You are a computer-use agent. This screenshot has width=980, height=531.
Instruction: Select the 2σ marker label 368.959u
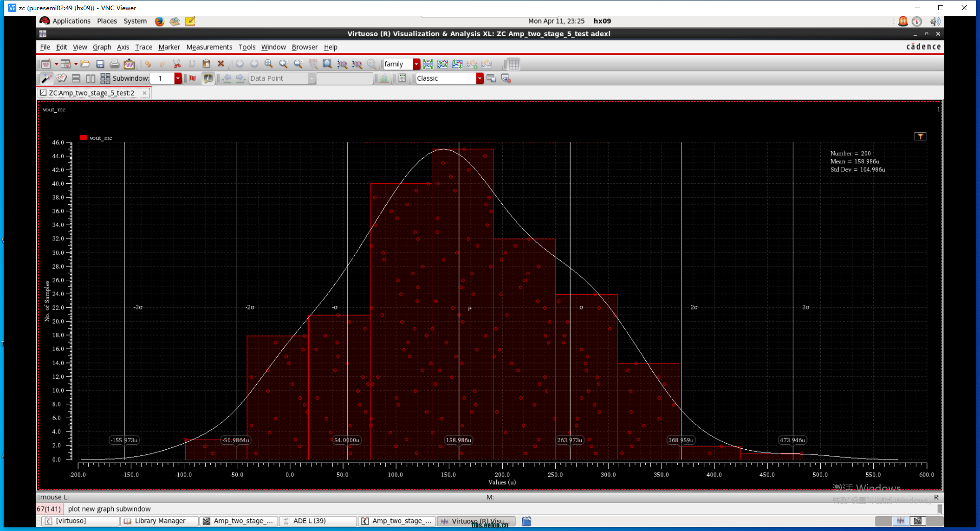coord(681,440)
